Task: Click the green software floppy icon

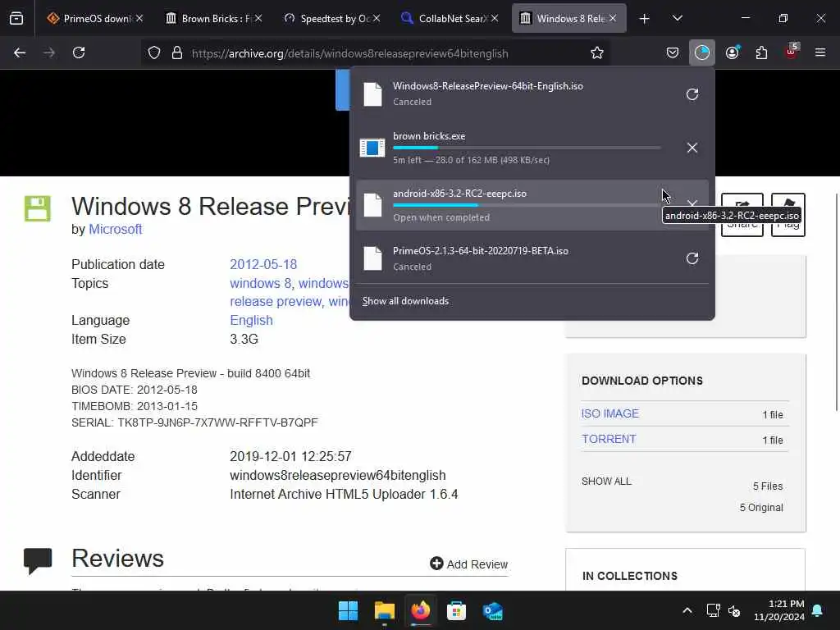Action: tap(38, 208)
